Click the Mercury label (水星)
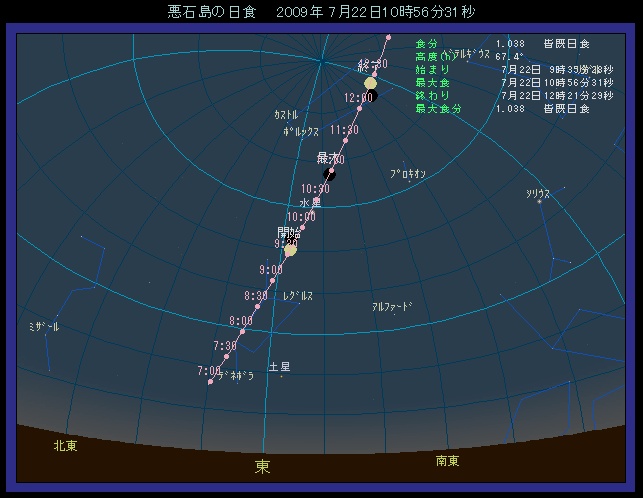Viewport: 643px width, 498px height. [311, 202]
